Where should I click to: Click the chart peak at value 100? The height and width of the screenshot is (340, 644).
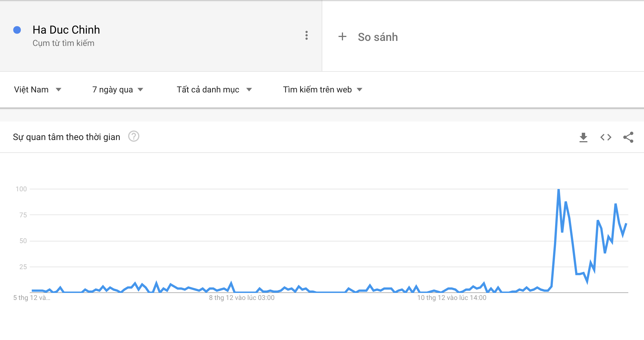(559, 190)
